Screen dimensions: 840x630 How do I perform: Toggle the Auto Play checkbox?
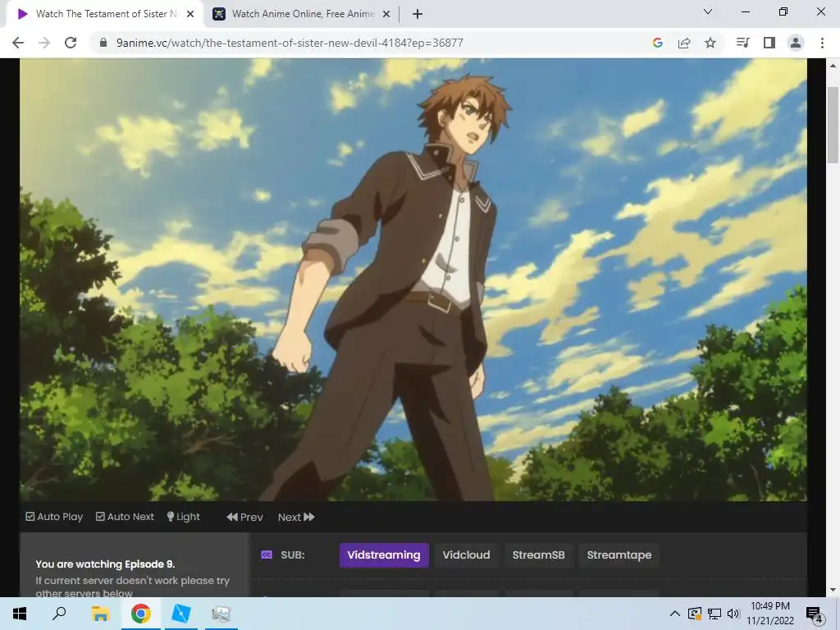[x=54, y=517]
